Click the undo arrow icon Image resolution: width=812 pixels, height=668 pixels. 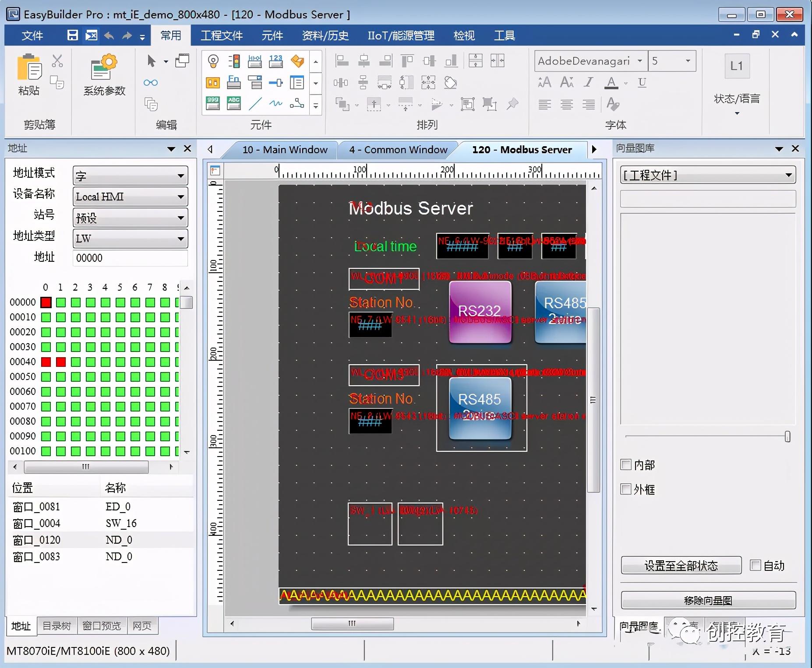tap(109, 35)
